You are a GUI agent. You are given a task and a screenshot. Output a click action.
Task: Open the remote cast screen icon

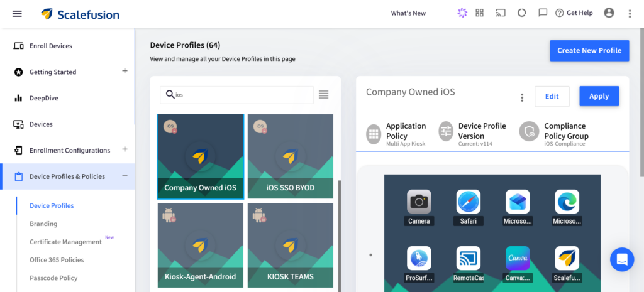coord(501,13)
